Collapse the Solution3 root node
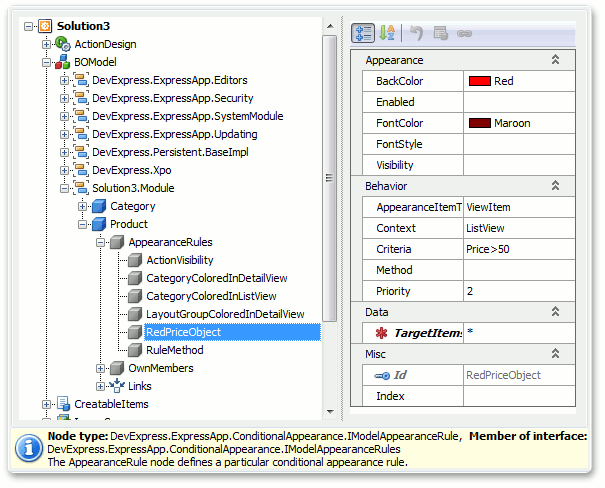The width and height of the screenshot is (605, 488). click(28, 26)
